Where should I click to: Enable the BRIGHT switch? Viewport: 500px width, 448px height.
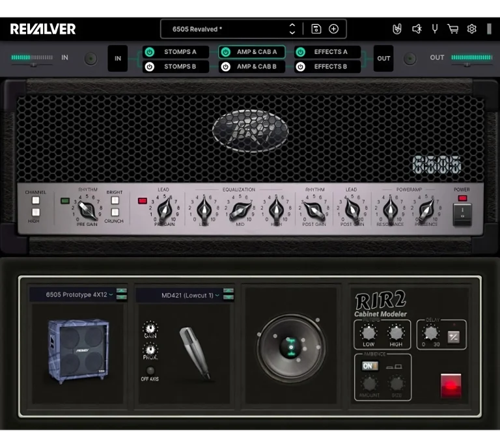tap(115, 201)
